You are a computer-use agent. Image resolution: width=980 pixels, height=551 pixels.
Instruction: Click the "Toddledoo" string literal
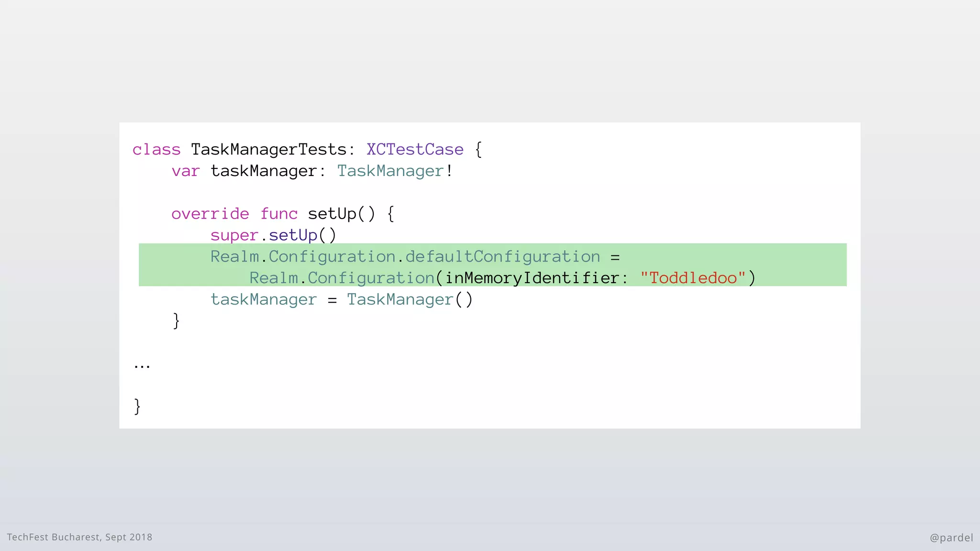point(693,278)
